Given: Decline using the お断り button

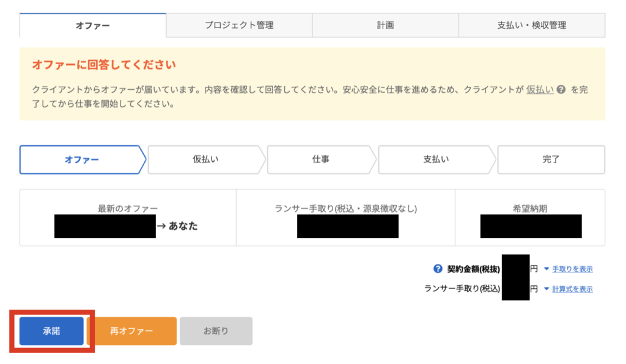Looking at the screenshot, I should (x=216, y=331).
